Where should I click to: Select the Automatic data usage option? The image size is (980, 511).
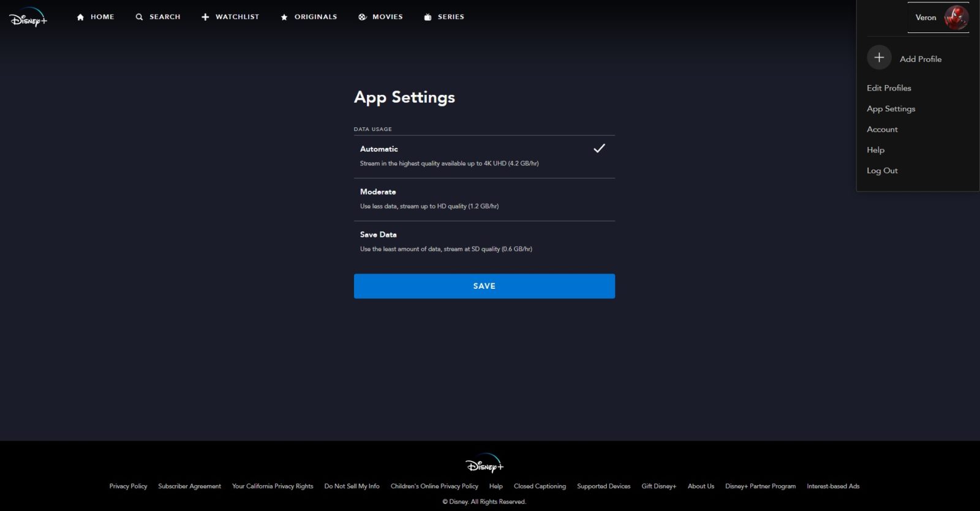pyautogui.click(x=484, y=157)
